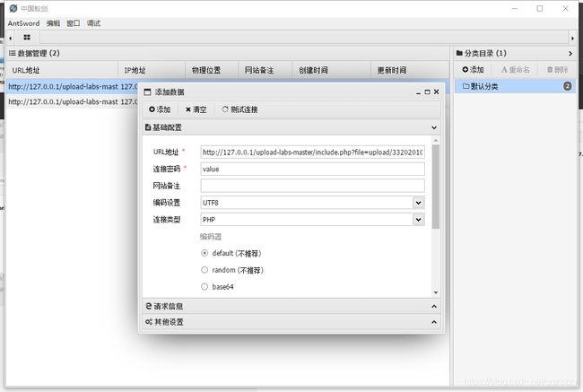Click the home grid tab icon
Screen dimensions: 583x392
(27, 38)
